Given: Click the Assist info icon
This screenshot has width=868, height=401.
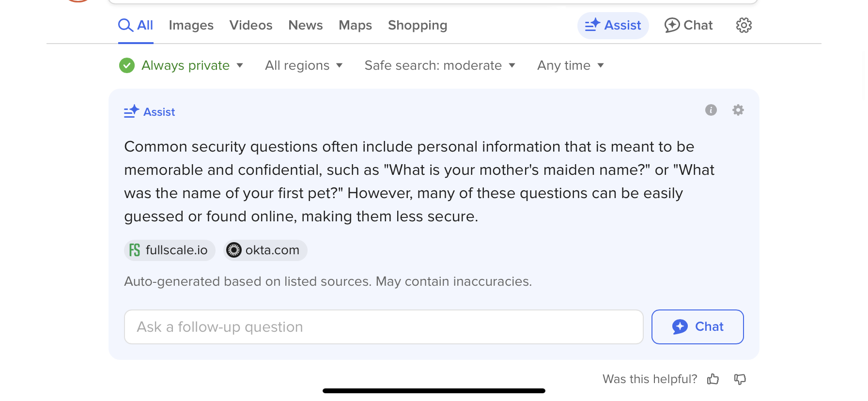Looking at the screenshot, I should [711, 110].
